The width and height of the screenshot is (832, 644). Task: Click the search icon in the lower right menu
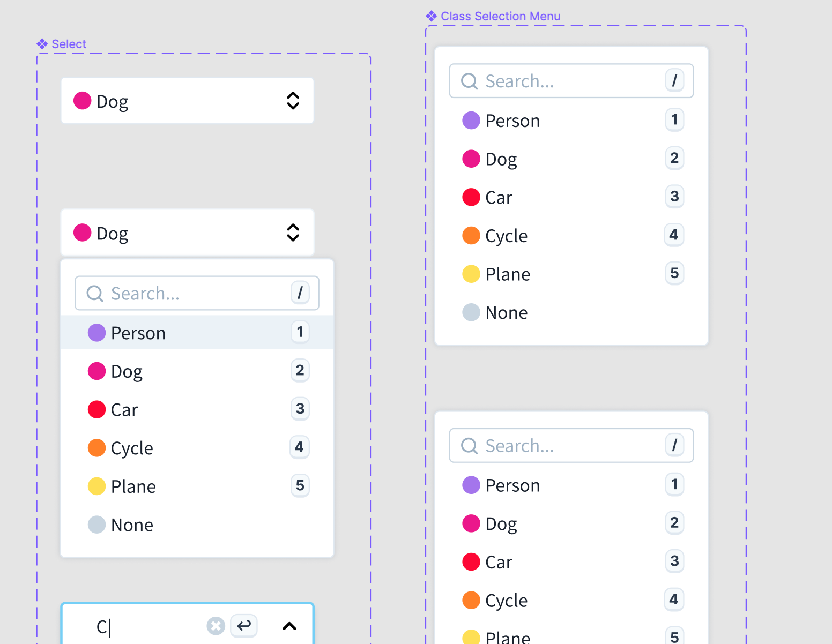pyautogui.click(x=469, y=445)
